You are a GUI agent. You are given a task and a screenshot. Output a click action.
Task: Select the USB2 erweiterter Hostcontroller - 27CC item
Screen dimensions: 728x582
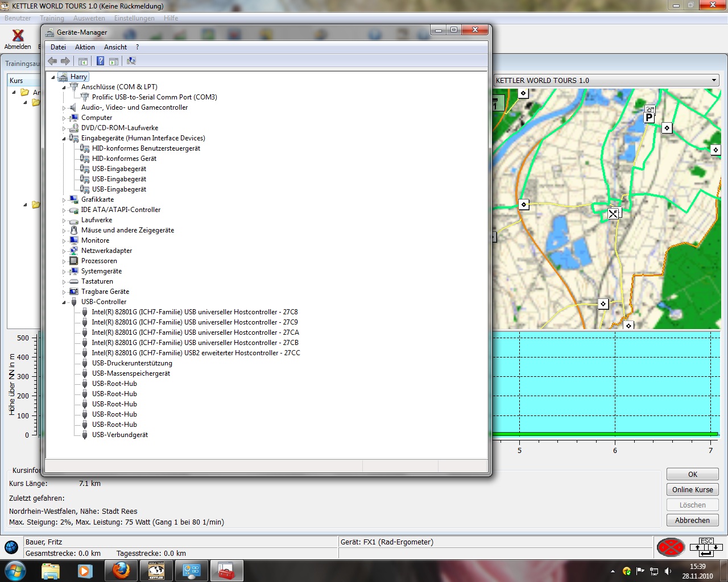click(x=196, y=353)
